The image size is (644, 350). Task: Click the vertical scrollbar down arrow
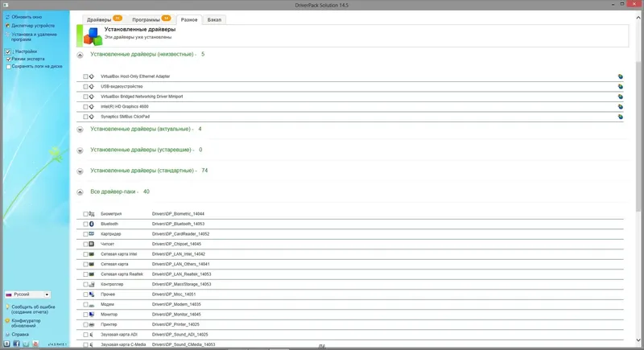click(x=638, y=340)
